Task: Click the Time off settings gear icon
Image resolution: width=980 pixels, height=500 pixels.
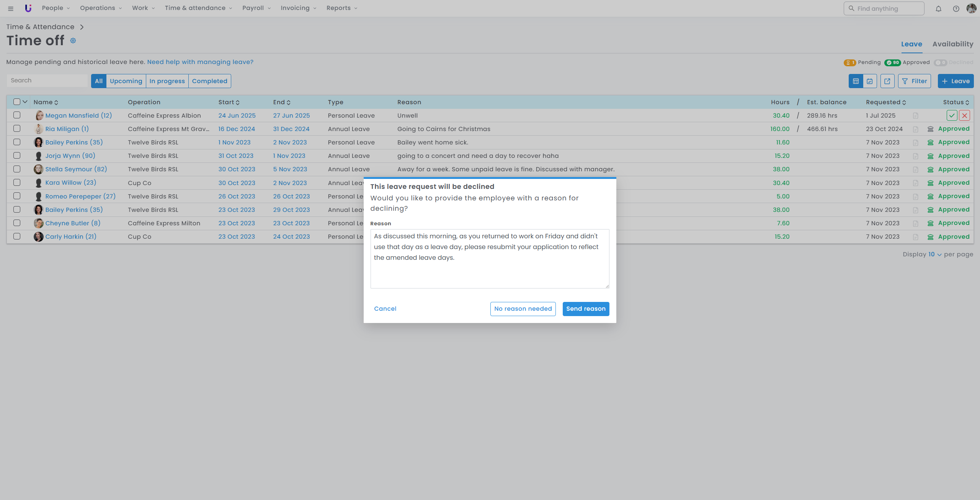Action: coord(73,41)
